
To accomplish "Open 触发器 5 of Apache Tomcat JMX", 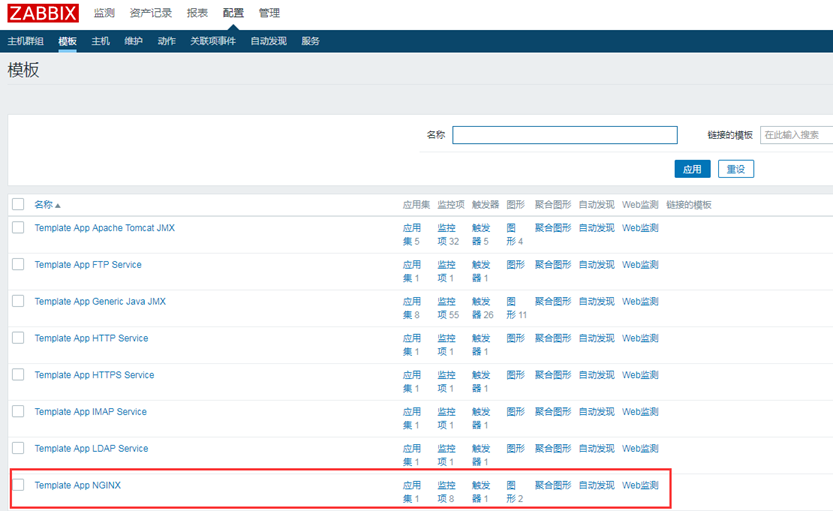I will pyautogui.click(x=481, y=234).
